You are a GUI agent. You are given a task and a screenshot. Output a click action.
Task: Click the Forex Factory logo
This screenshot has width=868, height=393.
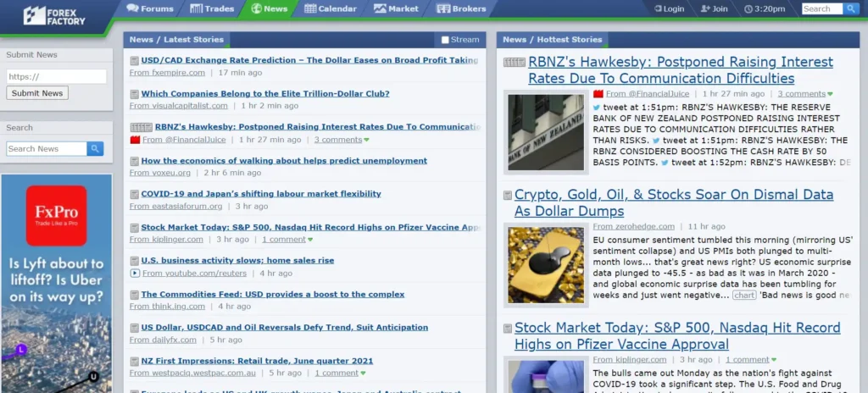(x=54, y=14)
